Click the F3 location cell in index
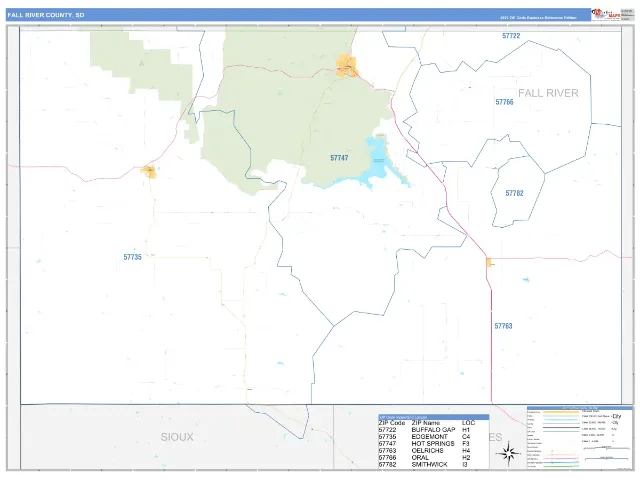The image size is (640, 480). coord(466,444)
